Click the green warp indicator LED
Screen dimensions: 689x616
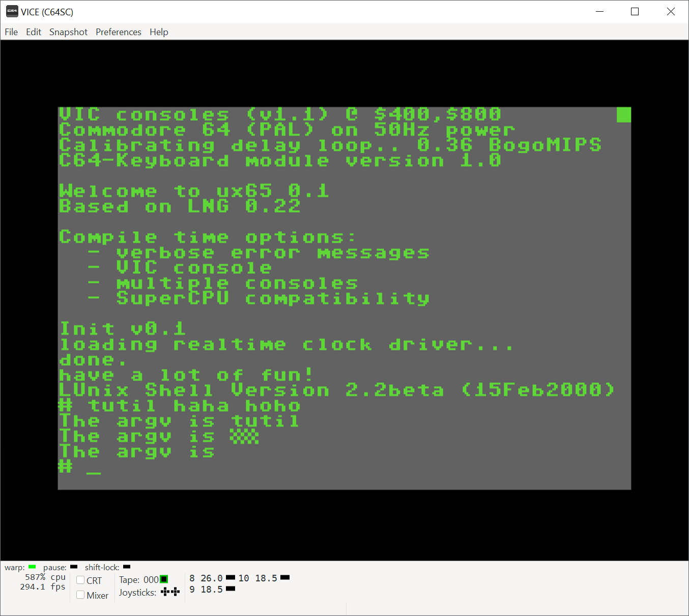[x=32, y=567]
